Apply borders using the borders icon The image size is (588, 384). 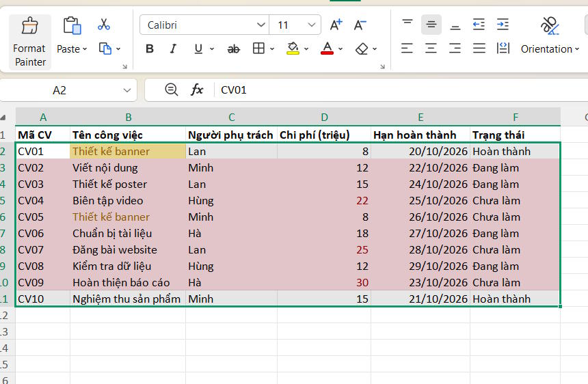coord(258,49)
